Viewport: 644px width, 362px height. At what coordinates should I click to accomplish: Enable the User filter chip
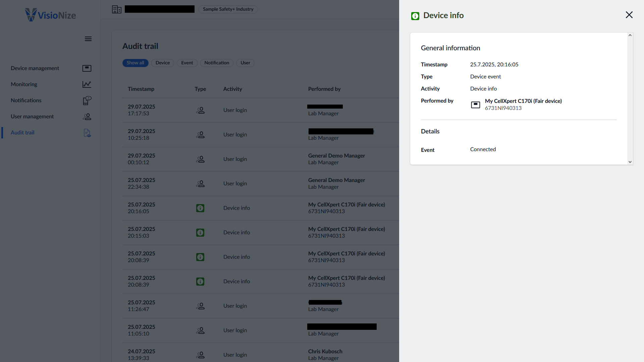[x=245, y=63]
